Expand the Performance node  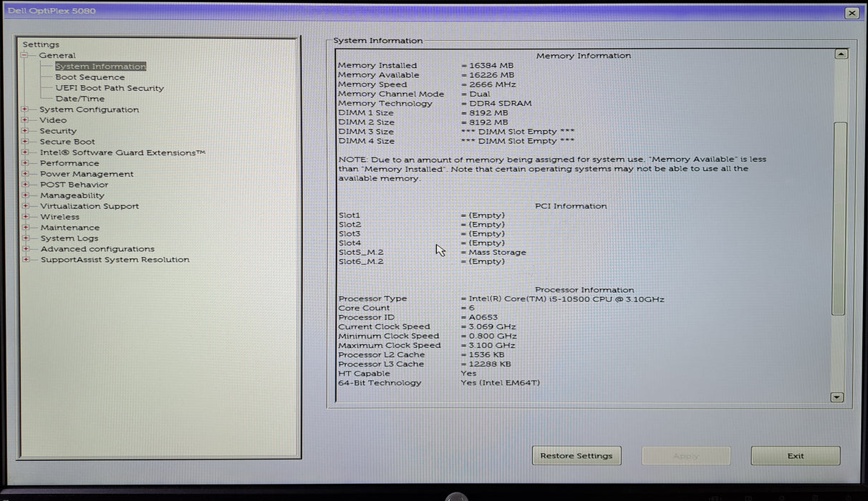(x=25, y=163)
